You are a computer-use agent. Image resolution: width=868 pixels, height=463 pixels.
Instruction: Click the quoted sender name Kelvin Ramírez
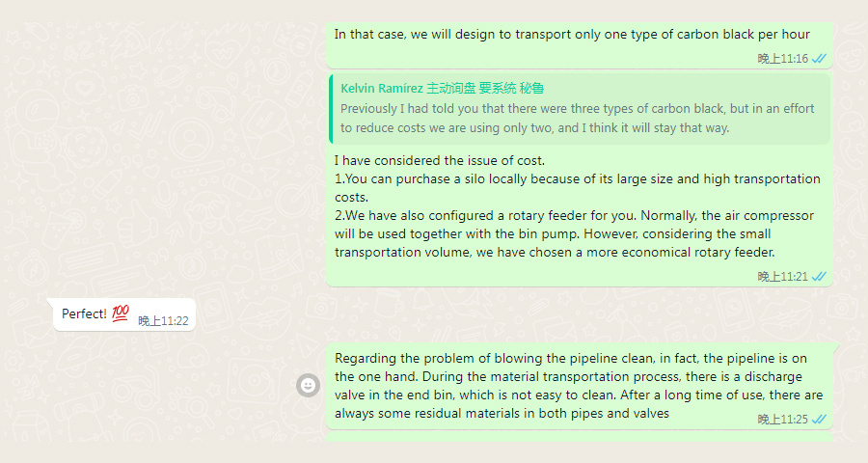point(381,88)
